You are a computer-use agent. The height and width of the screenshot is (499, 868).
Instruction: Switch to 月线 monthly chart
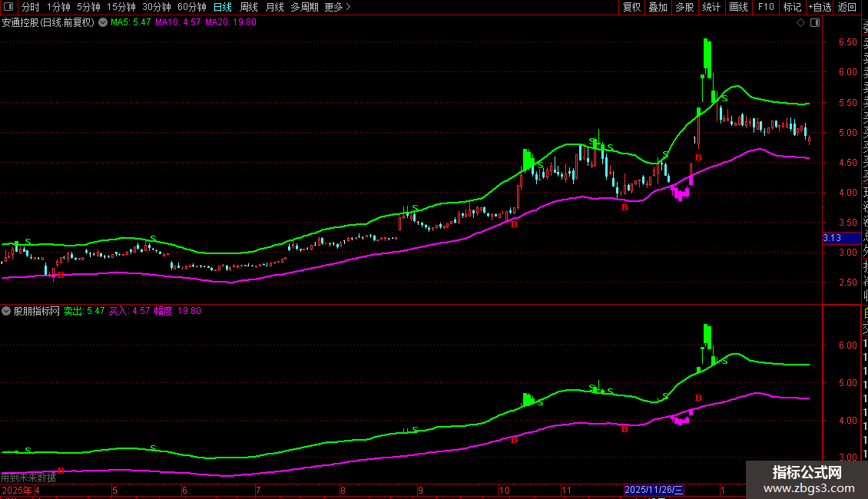274,7
